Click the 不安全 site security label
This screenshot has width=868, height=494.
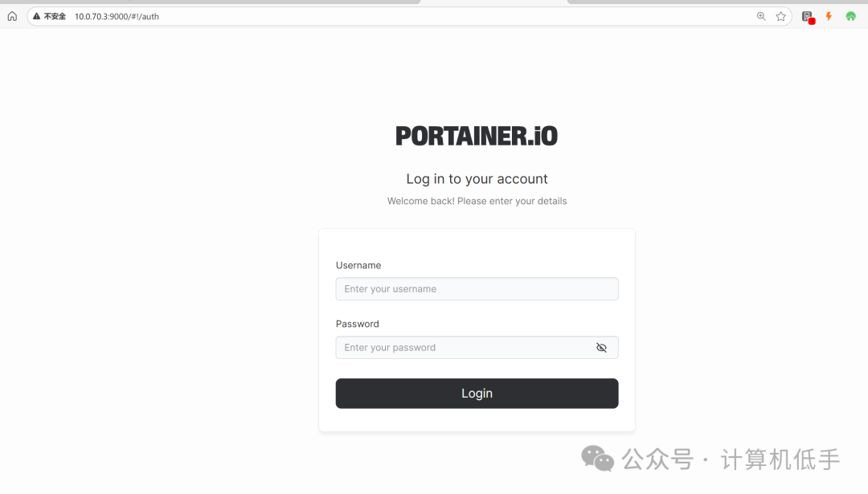[55, 17]
